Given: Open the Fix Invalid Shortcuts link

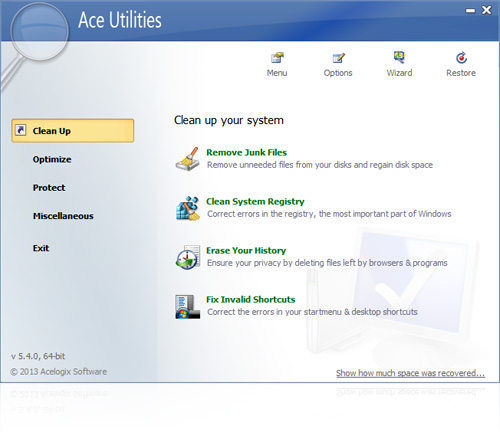Looking at the screenshot, I should tap(251, 299).
